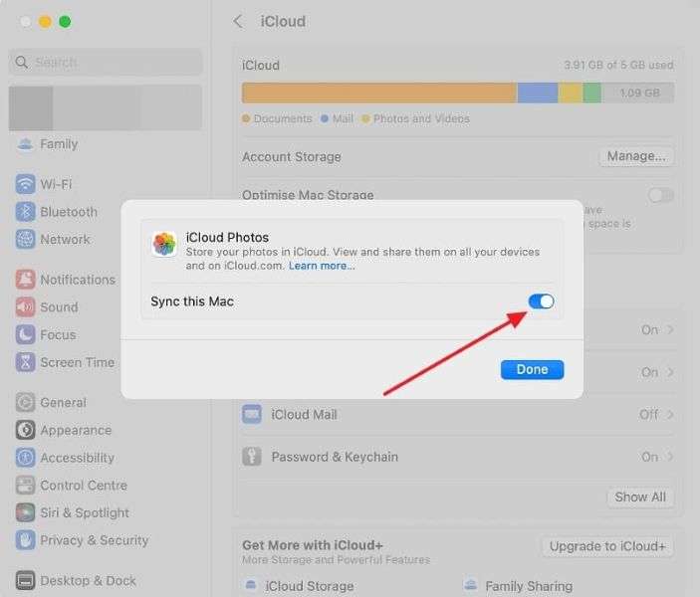Expand the Password & Keychain chevron

click(670, 457)
